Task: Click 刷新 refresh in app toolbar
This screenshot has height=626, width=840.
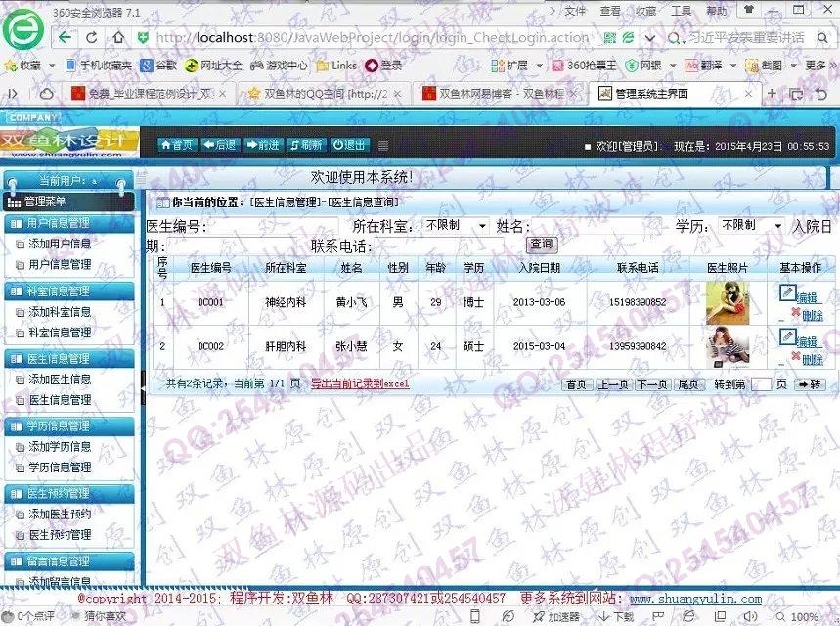Action: [306, 145]
